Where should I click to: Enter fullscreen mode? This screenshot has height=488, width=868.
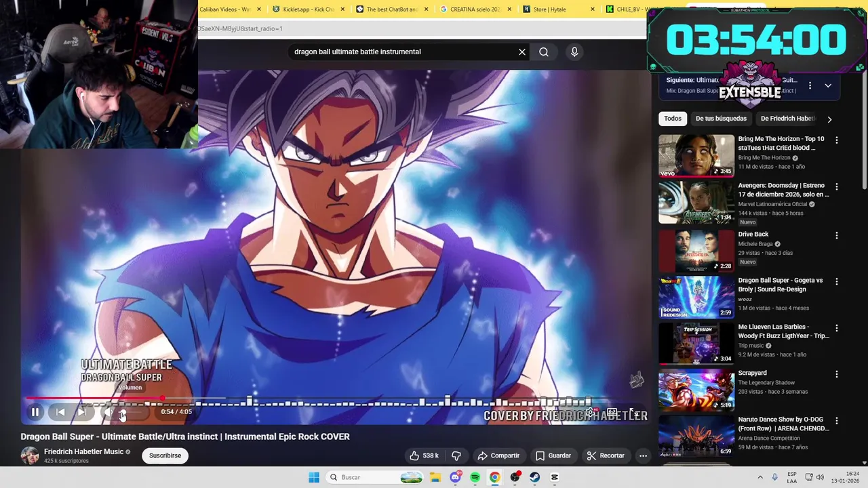pyautogui.click(x=634, y=412)
